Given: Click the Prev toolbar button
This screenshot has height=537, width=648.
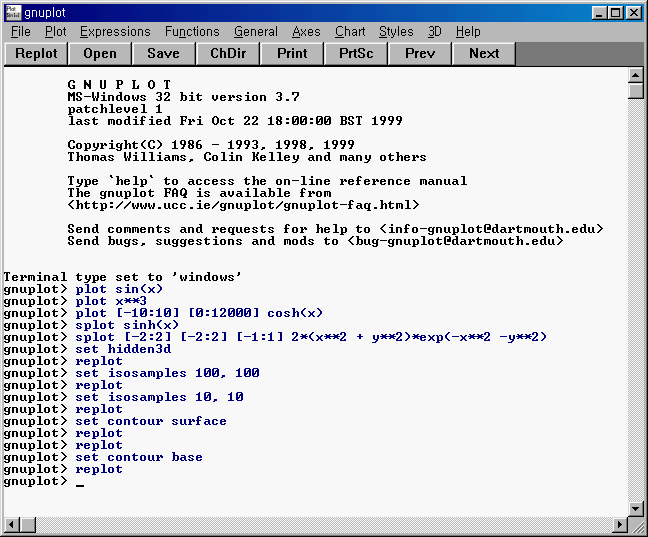Looking at the screenshot, I should pyautogui.click(x=420, y=54).
